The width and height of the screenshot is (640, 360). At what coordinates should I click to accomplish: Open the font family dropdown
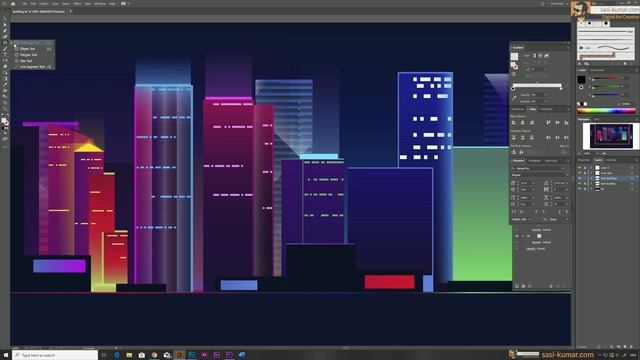(x=563, y=168)
